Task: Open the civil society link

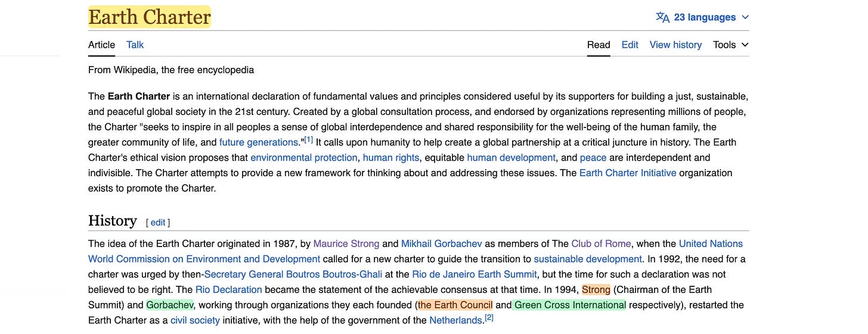Action: tap(195, 320)
